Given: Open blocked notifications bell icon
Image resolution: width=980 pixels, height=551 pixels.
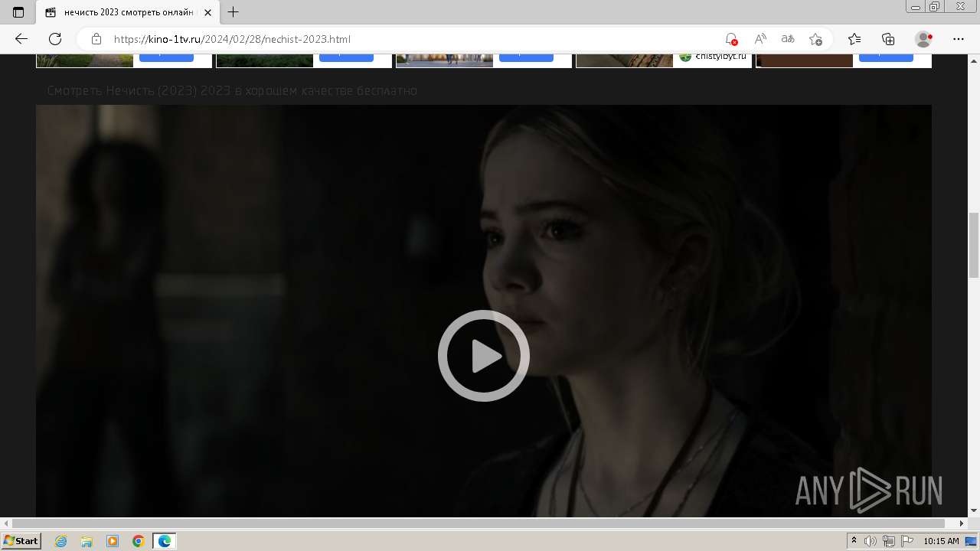Looking at the screenshot, I should [731, 39].
